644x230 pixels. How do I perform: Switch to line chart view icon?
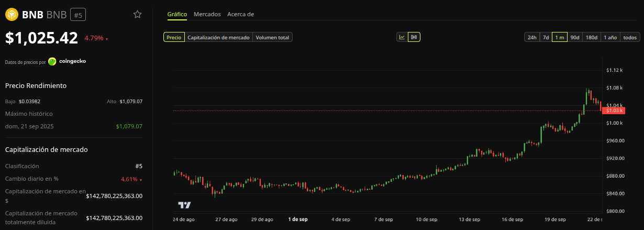tap(402, 37)
